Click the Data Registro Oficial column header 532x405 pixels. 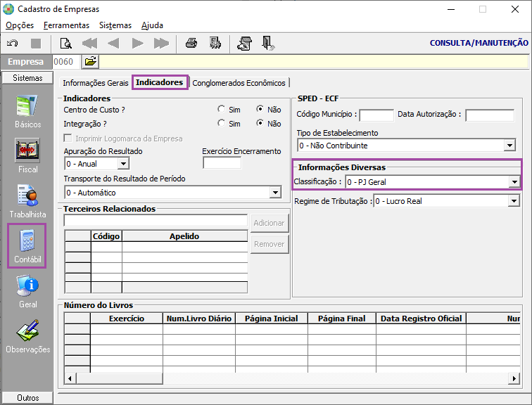click(x=421, y=319)
